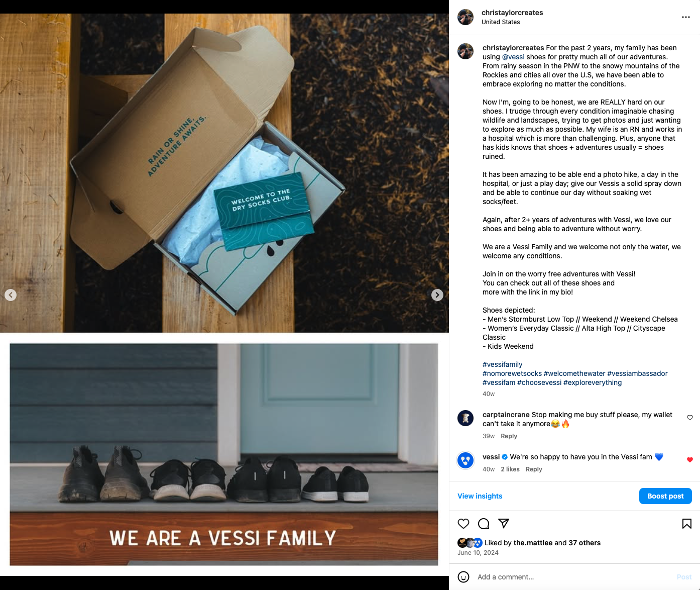
Task: Go to previous carousel image arrow
Action: [x=11, y=295]
